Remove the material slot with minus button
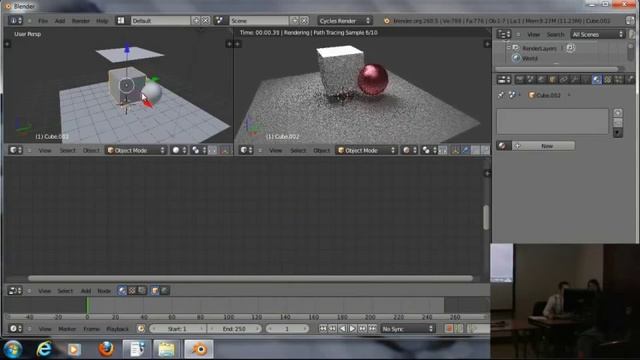This screenshot has width=640, height=360. point(618,122)
